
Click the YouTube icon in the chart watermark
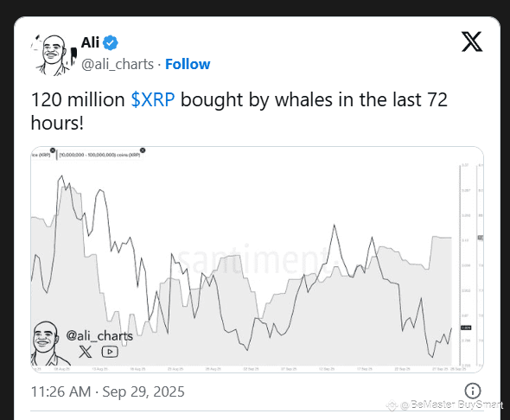[110, 352]
